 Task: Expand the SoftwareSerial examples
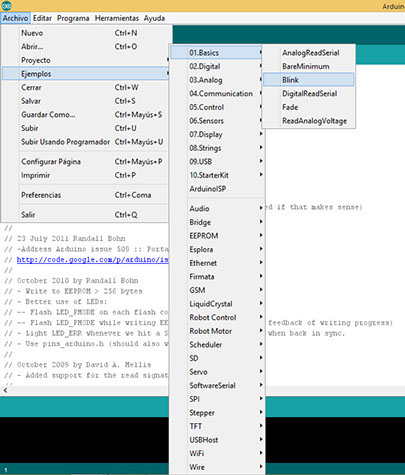point(217,386)
